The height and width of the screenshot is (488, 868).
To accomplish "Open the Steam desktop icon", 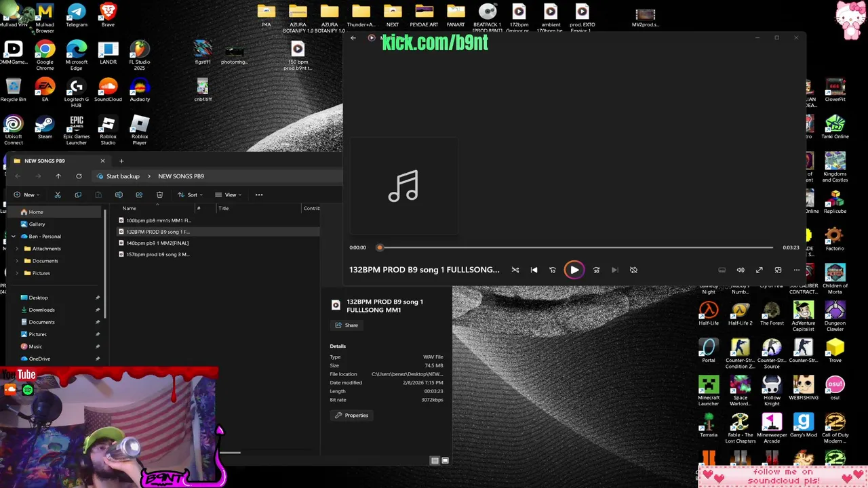I will click(x=45, y=127).
